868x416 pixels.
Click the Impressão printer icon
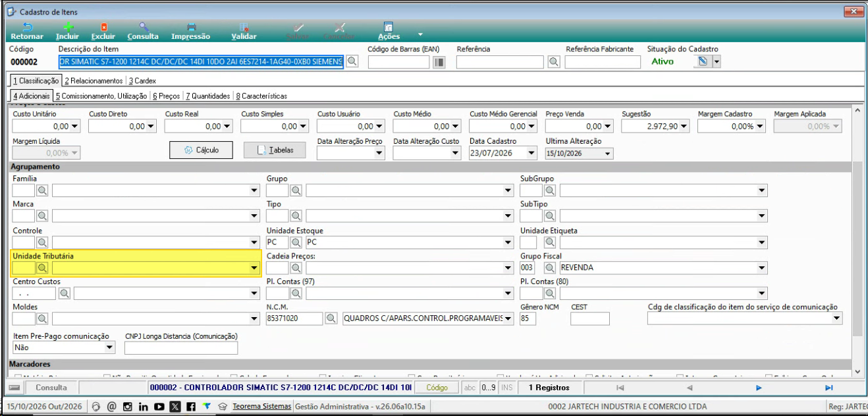[x=191, y=28]
